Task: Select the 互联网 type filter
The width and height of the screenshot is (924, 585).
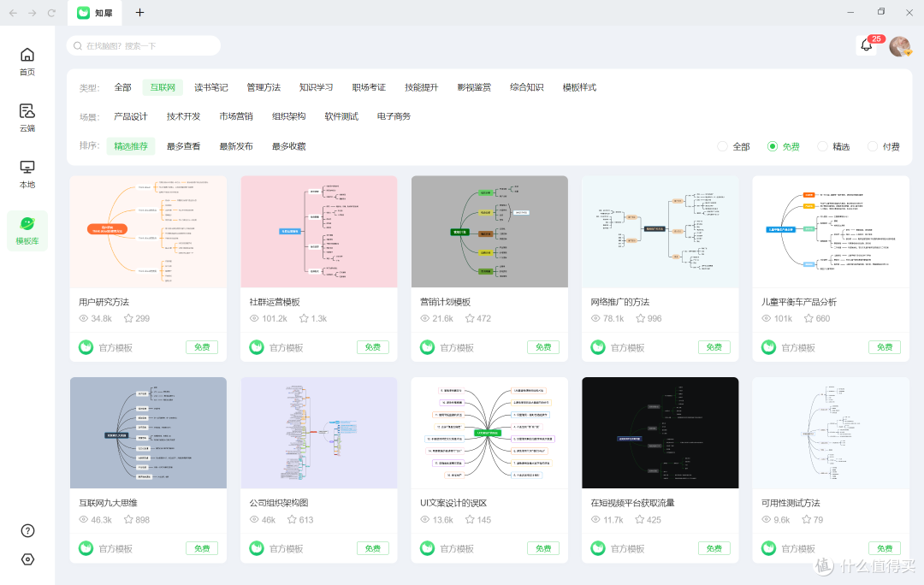Action: coord(163,87)
